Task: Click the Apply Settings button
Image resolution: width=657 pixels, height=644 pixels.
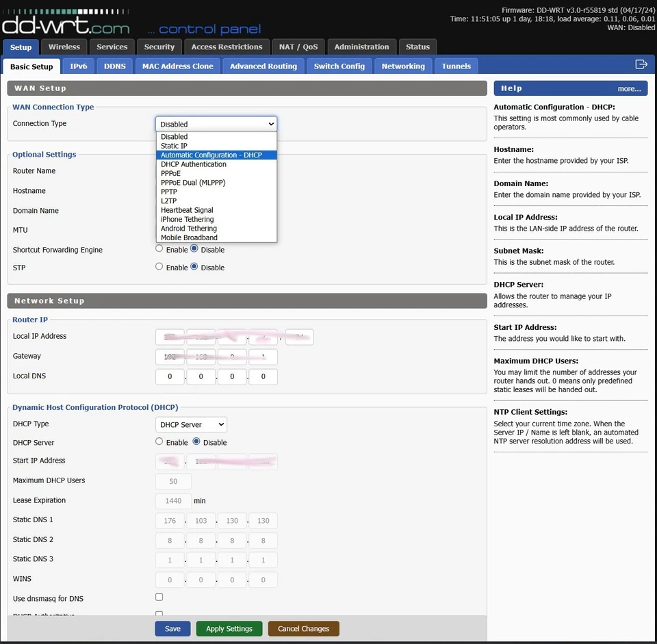Action: pos(229,628)
